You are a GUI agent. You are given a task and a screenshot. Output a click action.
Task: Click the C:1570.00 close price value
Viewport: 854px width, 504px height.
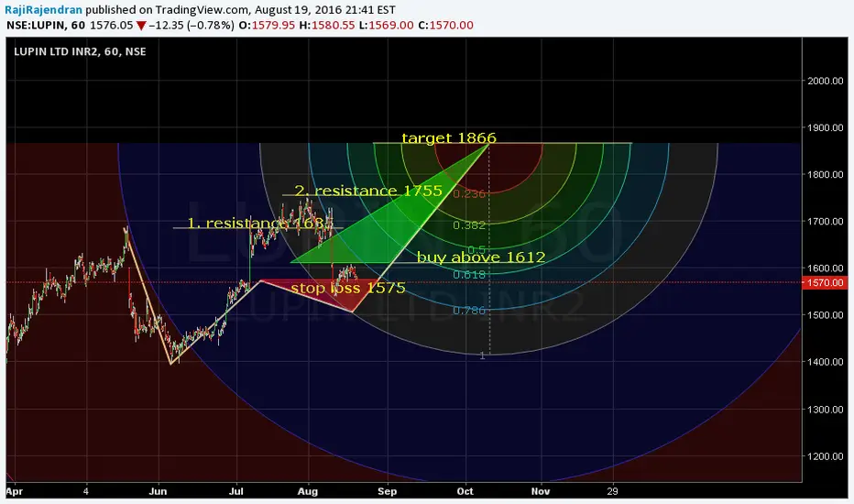(445, 25)
